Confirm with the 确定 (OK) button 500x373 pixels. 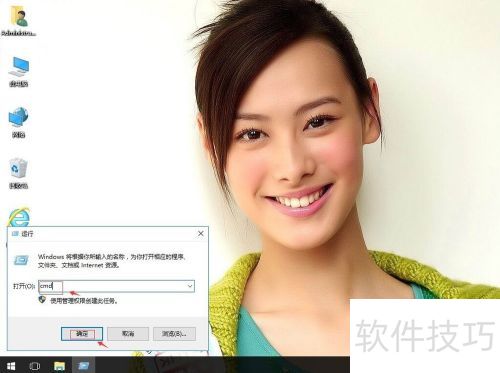(x=82, y=334)
